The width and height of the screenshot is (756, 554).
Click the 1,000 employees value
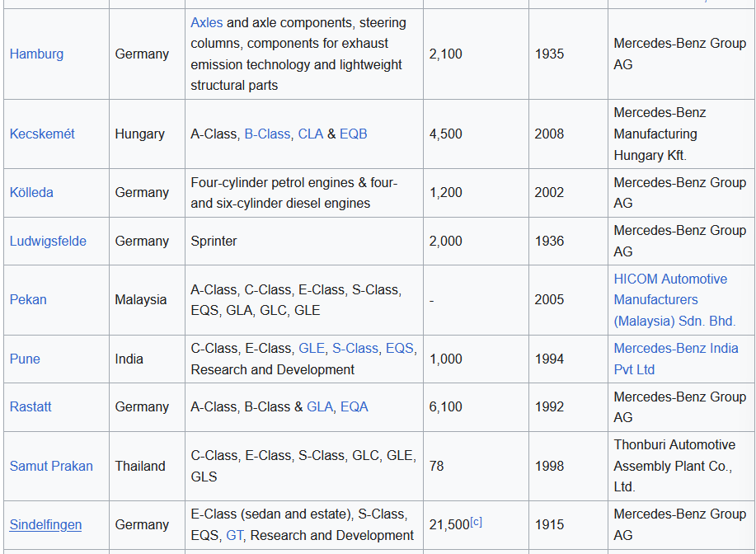click(445, 359)
